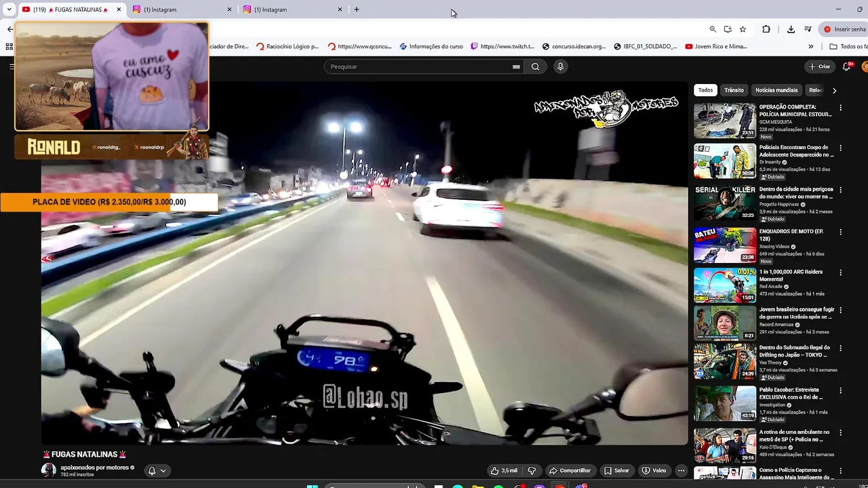Open the YouTube hamburger guide menu
The width and height of the screenshot is (868, 488).
click(11, 66)
